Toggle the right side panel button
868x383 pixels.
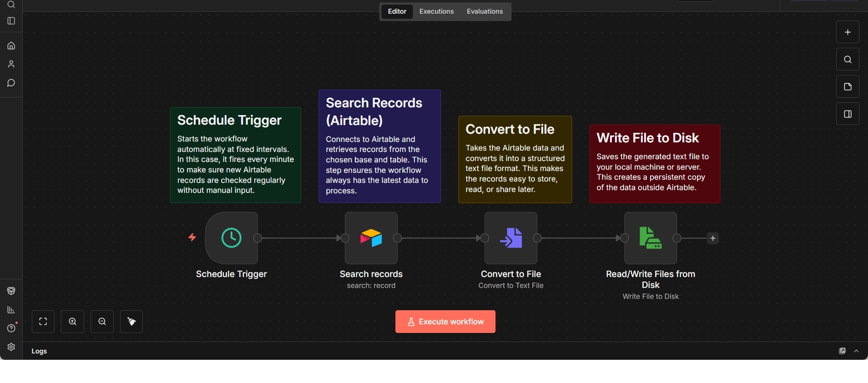click(848, 114)
